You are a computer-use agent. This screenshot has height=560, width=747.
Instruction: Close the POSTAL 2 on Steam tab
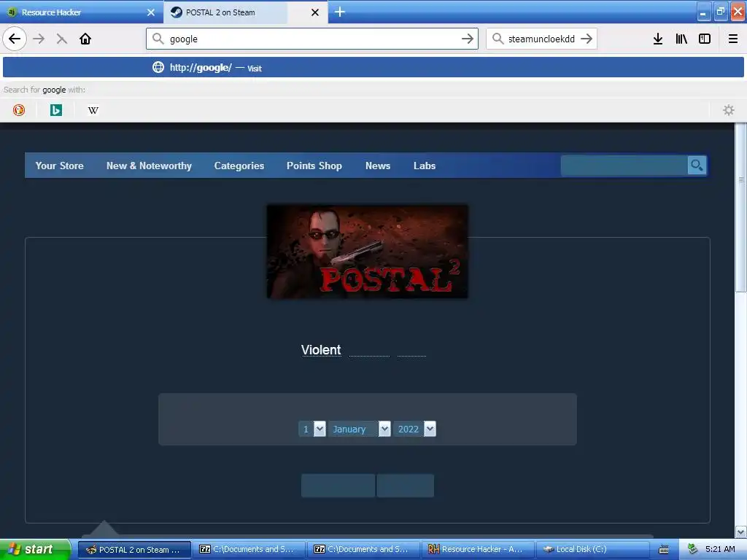(x=315, y=12)
